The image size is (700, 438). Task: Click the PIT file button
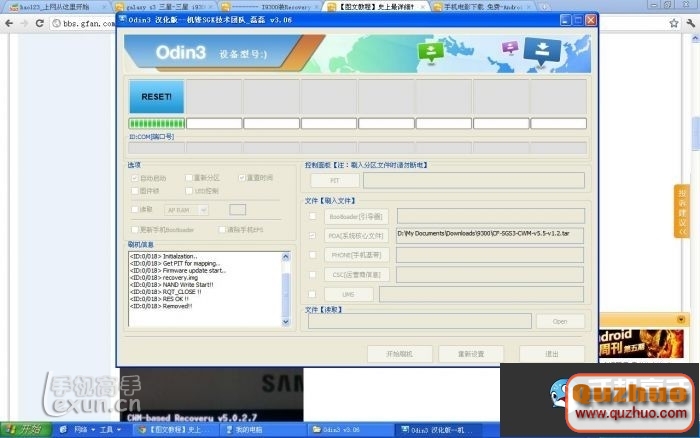click(335, 180)
